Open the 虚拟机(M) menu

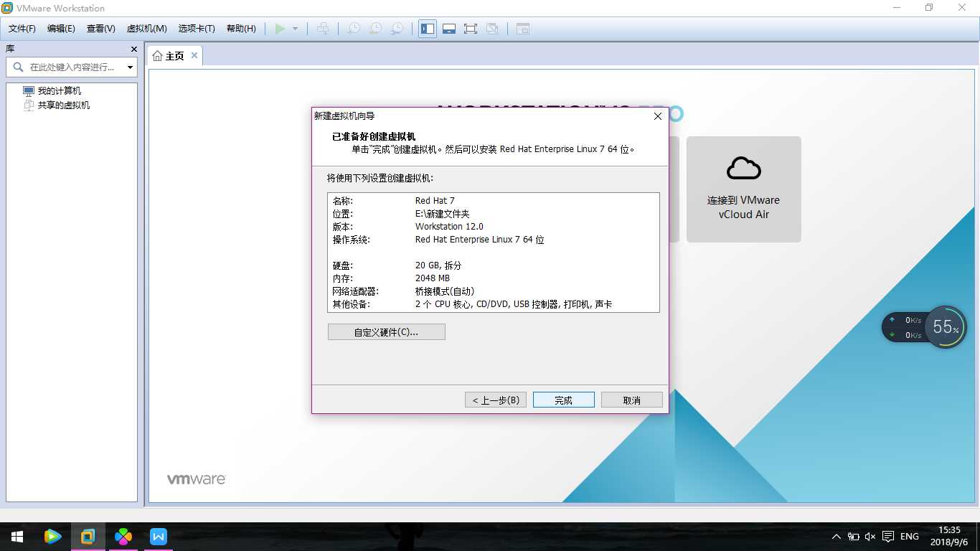click(147, 29)
